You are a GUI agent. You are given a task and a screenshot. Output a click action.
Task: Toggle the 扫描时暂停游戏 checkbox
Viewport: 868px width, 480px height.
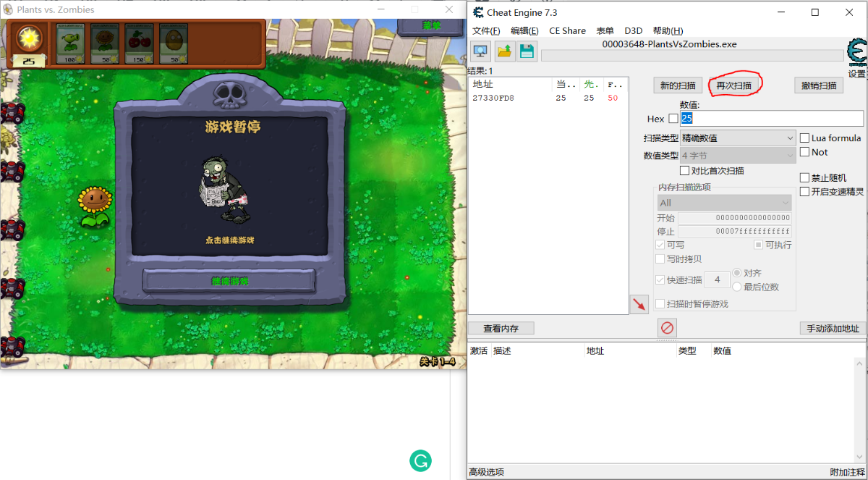[x=660, y=304]
